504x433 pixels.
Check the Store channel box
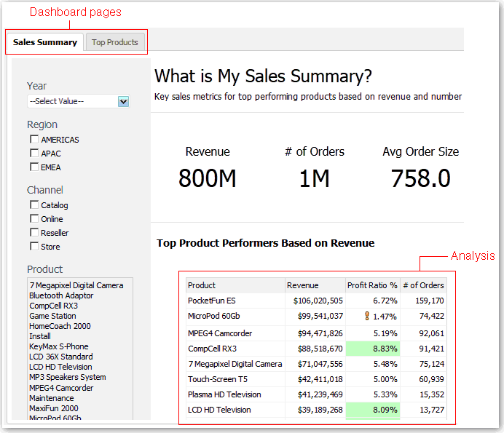click(x=34, y=247)
